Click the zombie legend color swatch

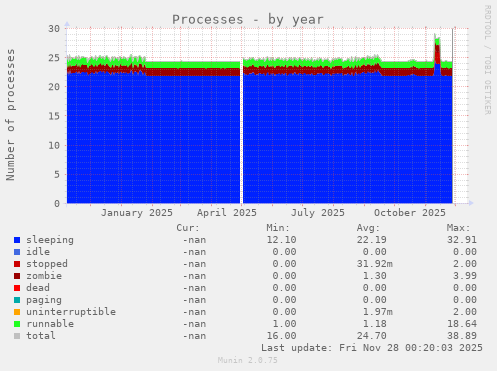point(17,276)
